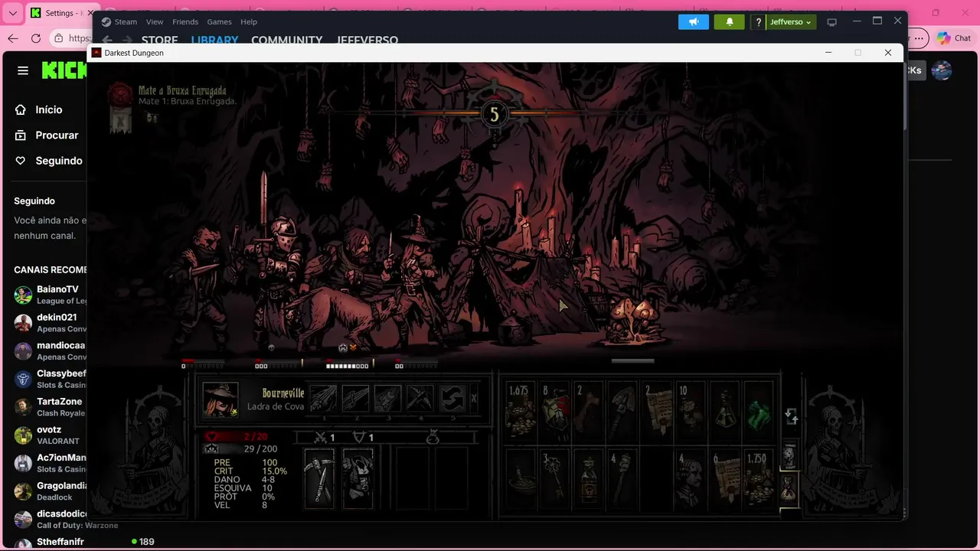Click Steam's back navigation arrow
This screenshot has height=551, width=980.
(x=107, y=40)
